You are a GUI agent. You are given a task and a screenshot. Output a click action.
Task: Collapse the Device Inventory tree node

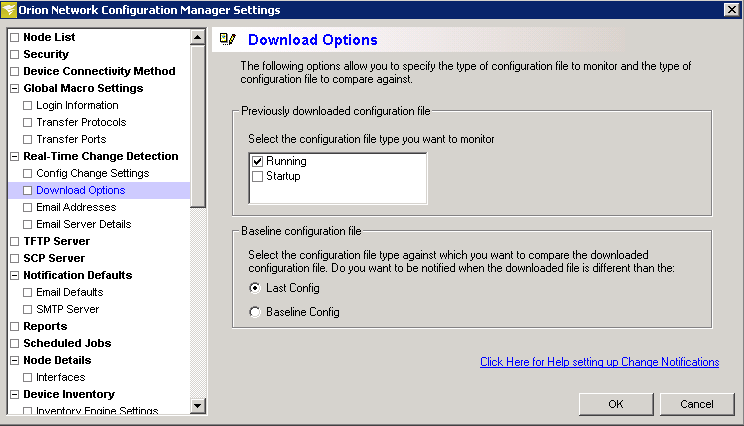15,395
